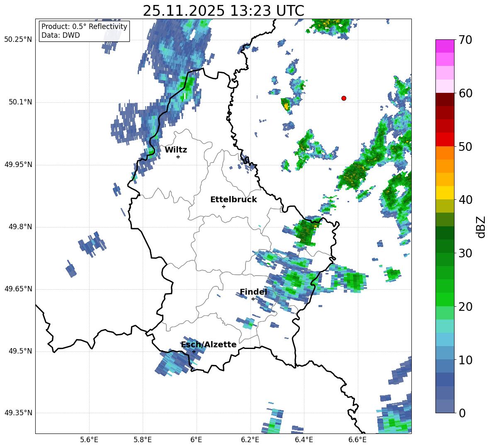Click the colorbar tick label 30

coord(465,253)
